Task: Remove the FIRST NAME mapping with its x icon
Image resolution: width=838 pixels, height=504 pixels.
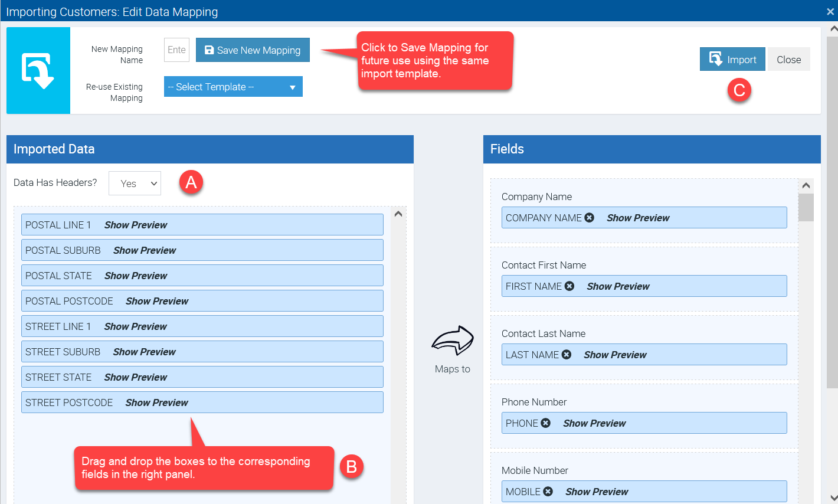Action: pyautogui.click(x=569, y=286)
